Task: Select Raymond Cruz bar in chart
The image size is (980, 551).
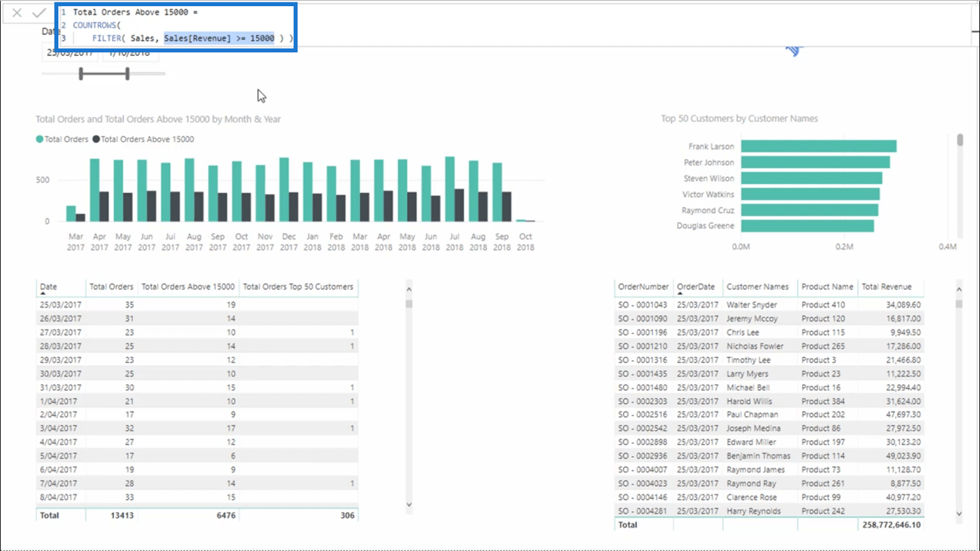Action: click(810, 210)
